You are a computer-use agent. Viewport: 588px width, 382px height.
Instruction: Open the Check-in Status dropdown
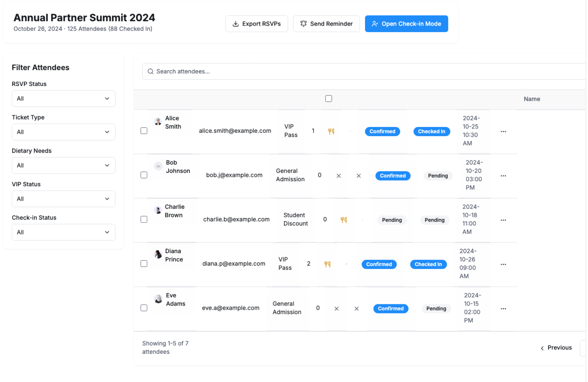(x=63, y=232)
